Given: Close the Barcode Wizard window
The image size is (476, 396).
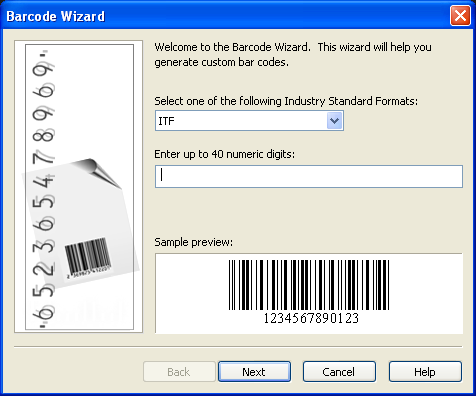Looking at the screenshot, I should click(x=460, y=15).
